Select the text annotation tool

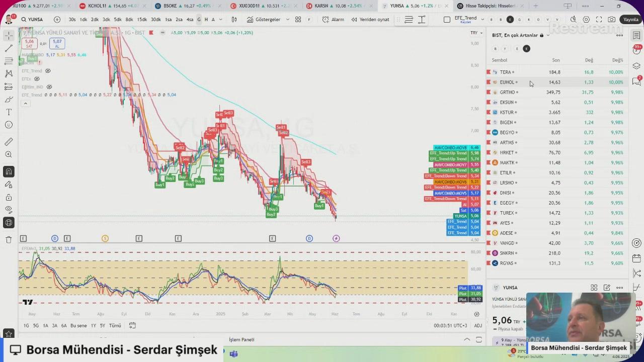point(9,112)
